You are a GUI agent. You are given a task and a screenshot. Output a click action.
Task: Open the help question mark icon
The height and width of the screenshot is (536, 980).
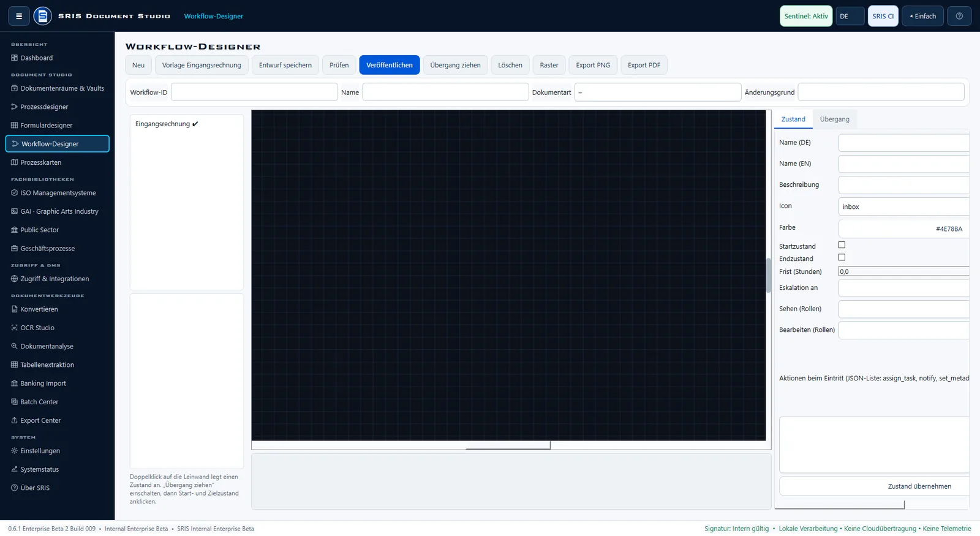[x=959, y=16]
